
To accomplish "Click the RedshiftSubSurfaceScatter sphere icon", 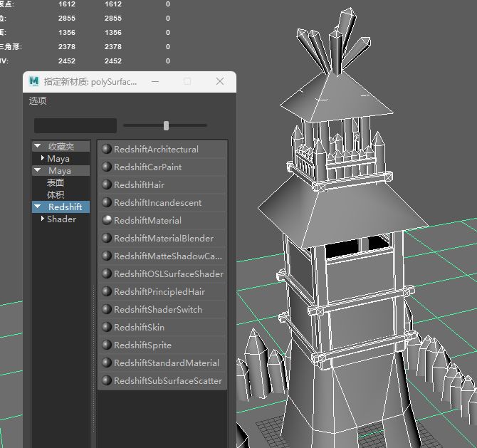I will click(107, 380).
